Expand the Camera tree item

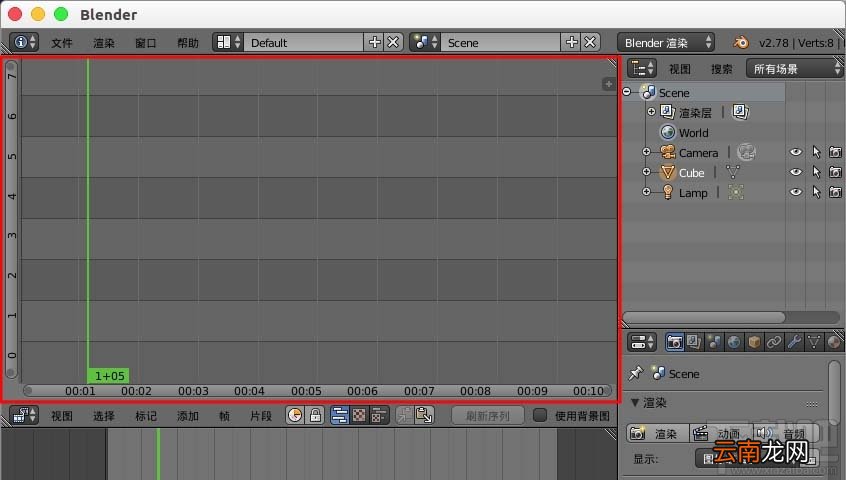tap(646, 152)
